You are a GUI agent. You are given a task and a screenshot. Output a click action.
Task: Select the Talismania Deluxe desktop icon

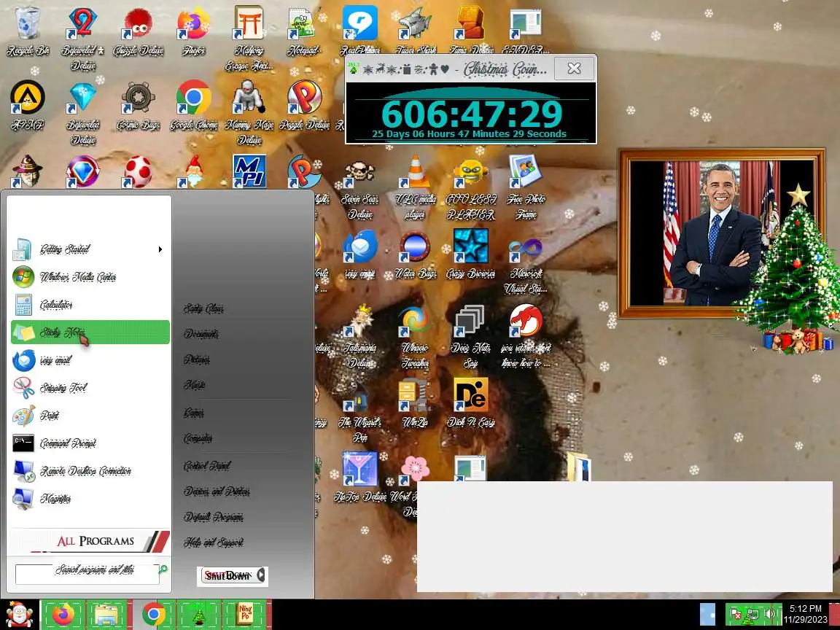pos(359,336)
